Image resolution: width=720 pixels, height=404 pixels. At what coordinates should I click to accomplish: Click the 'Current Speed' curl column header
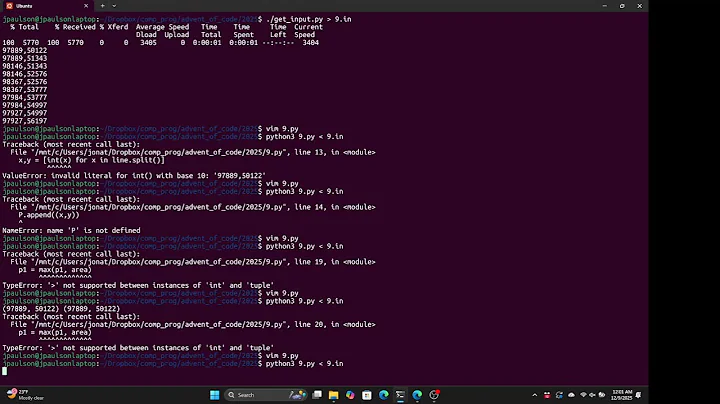[308, 31]
